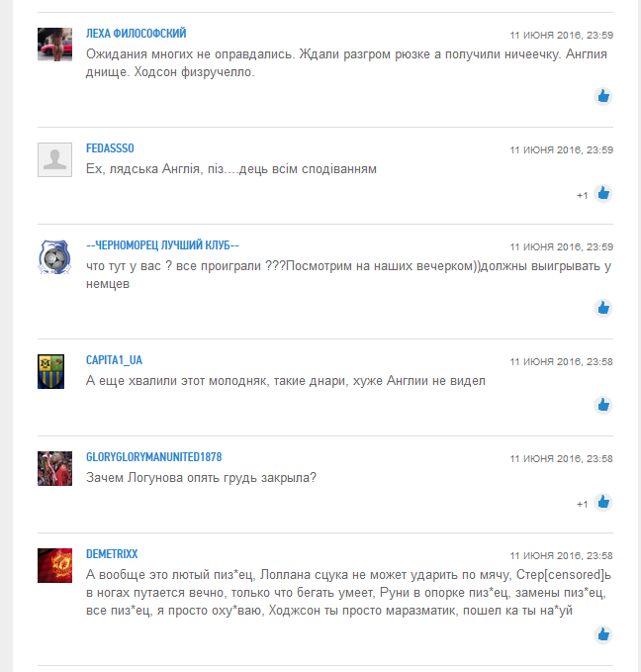The height and width of the screenshot is (672, 641).
Task: Open --ЧЕРНОМОРЕЦ ЛУЧШИЙ КЛУБ-- profile
Action: [x=162, y=245]
